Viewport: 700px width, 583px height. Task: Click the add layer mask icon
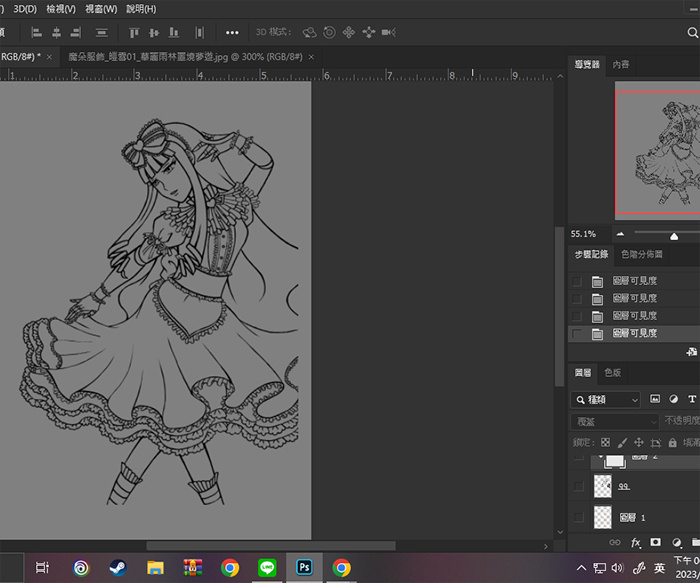(x=655, y=542)
